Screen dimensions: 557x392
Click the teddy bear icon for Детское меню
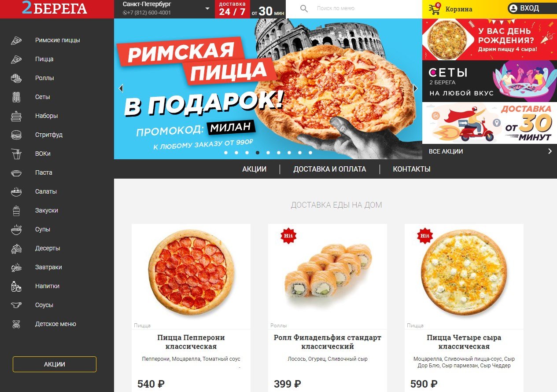click(x=16, y=324)
